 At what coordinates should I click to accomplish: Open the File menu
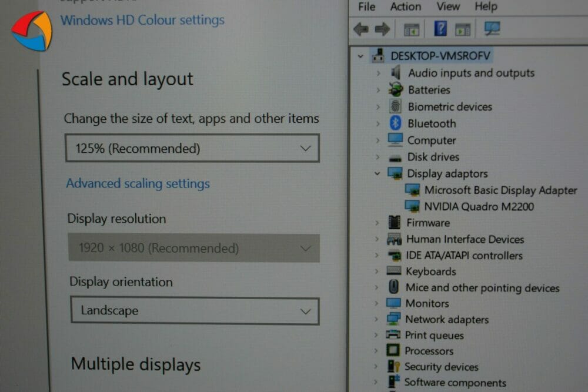point(366,6)
